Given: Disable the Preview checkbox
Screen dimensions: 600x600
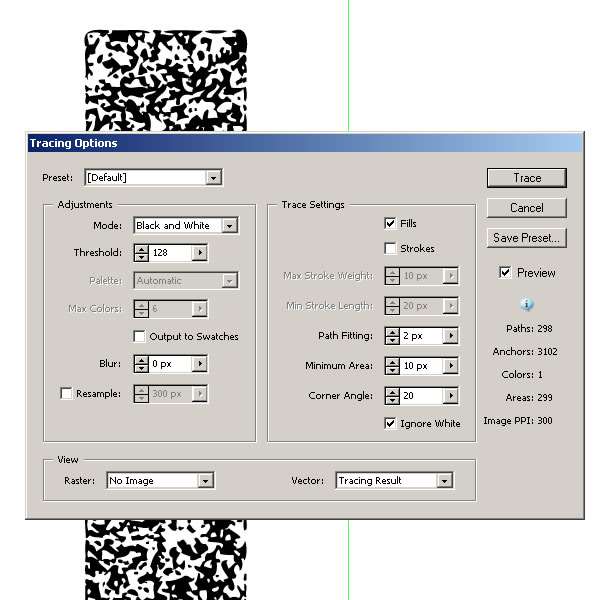Looking at the screenshot, I should (505, 272).
